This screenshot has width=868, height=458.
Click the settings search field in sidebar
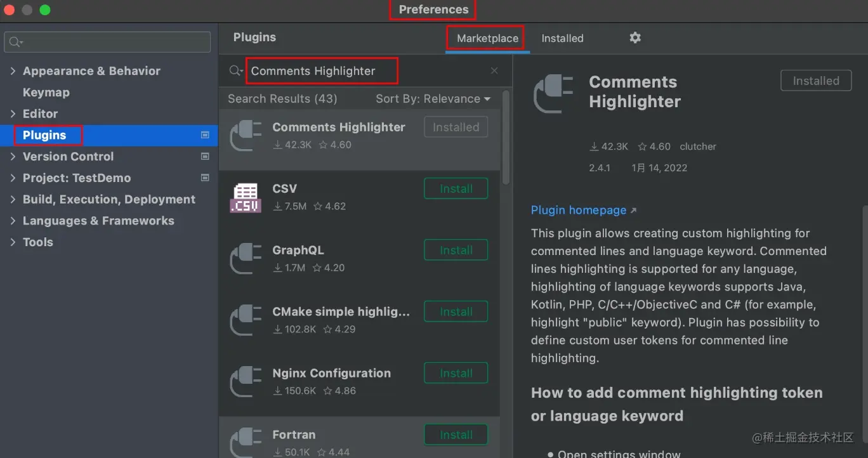(107, 43)
